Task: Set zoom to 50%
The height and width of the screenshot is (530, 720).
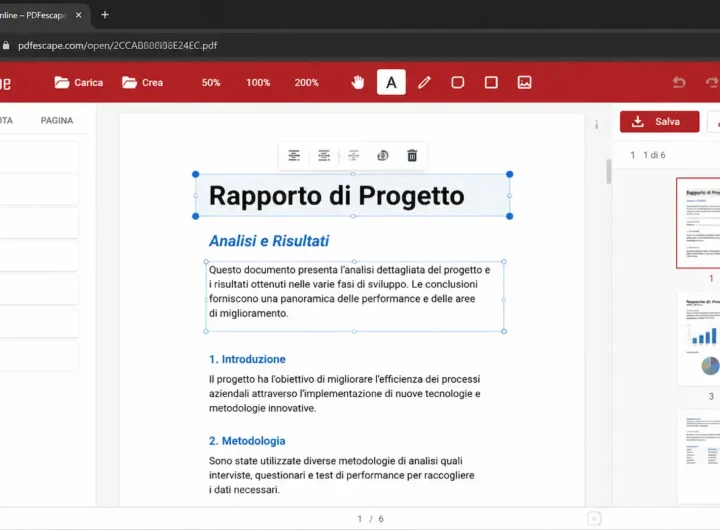Action: (x=211, y=83)
